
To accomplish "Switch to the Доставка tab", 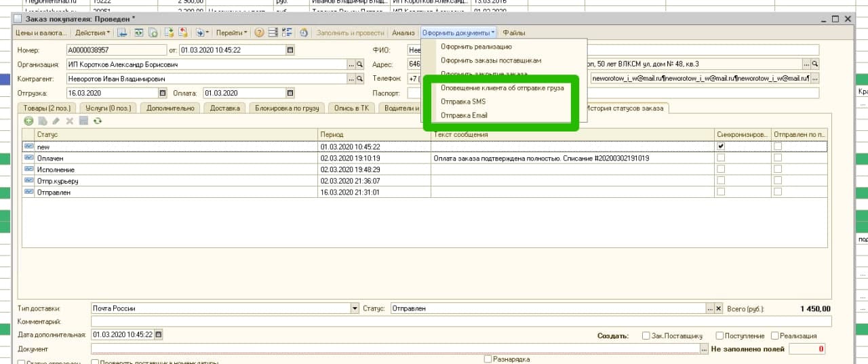I will point(224,108).
